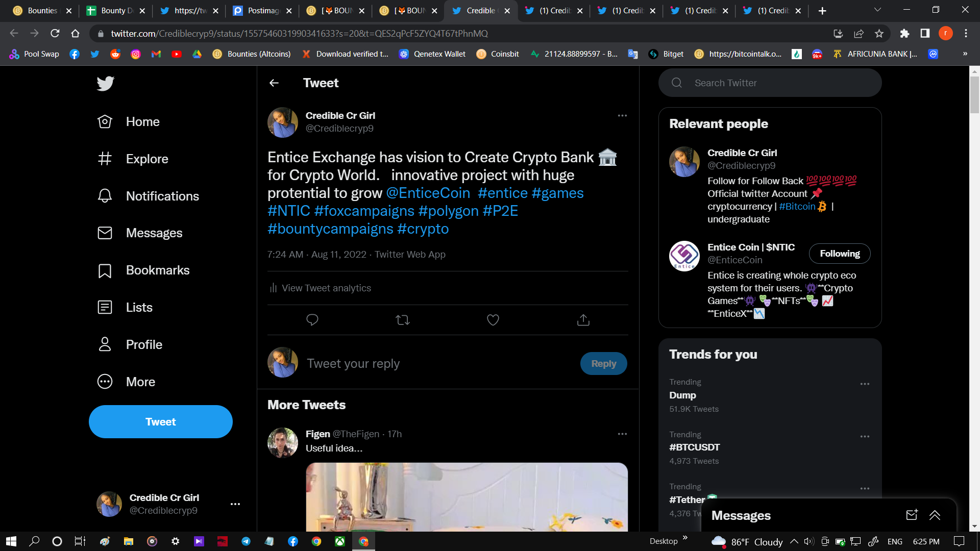Click the share tweet icon
980x551 pixels.
(x=583, y=320)
